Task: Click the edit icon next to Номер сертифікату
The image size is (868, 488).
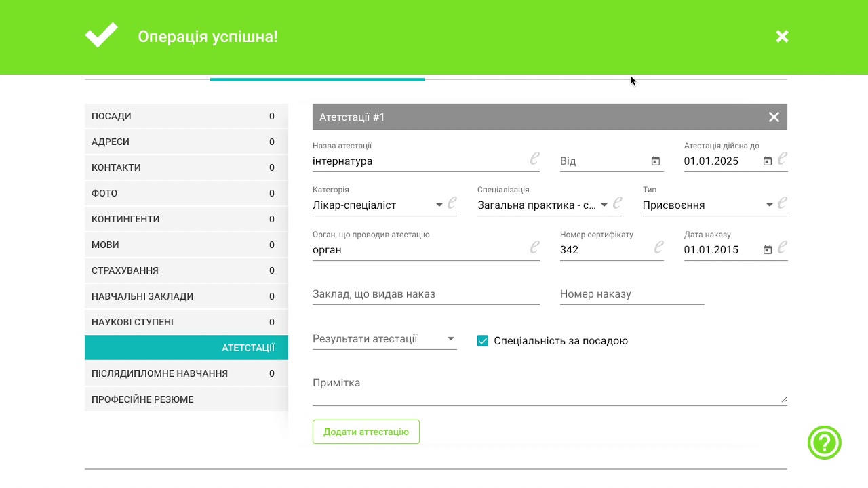Action: pyautogui.click(x=658, y=247)
